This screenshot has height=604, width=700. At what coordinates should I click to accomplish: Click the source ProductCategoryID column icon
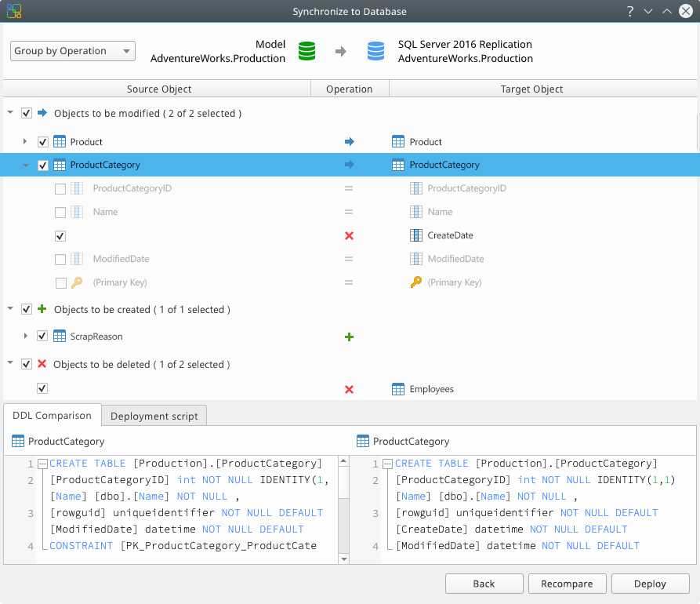click(77, 188)
